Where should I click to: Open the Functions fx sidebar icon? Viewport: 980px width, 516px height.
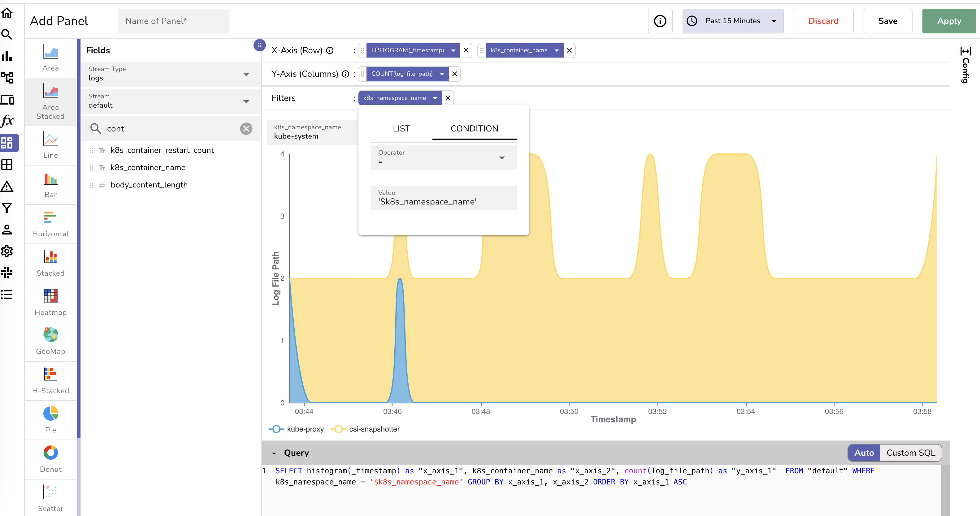point(8,121)
